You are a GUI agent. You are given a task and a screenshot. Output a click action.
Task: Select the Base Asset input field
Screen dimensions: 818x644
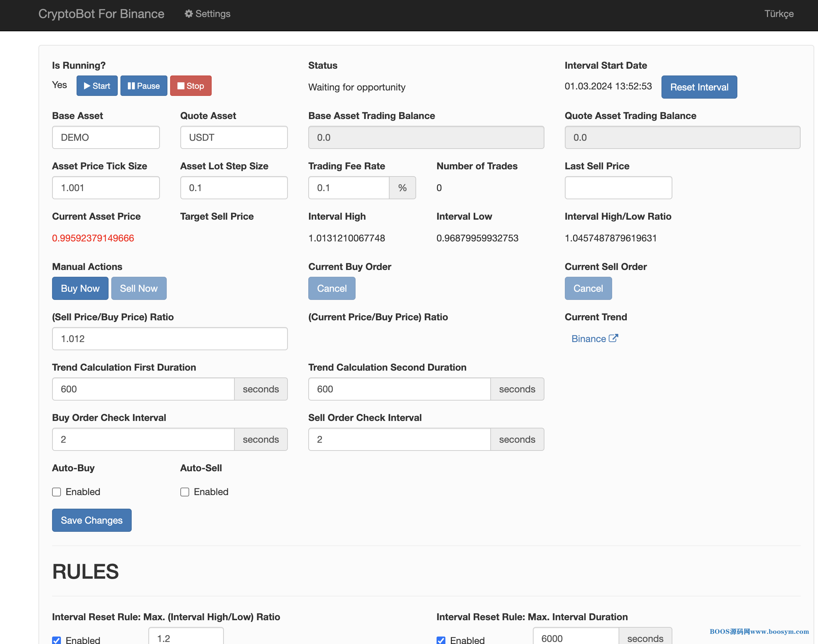(x=105, y=137)
